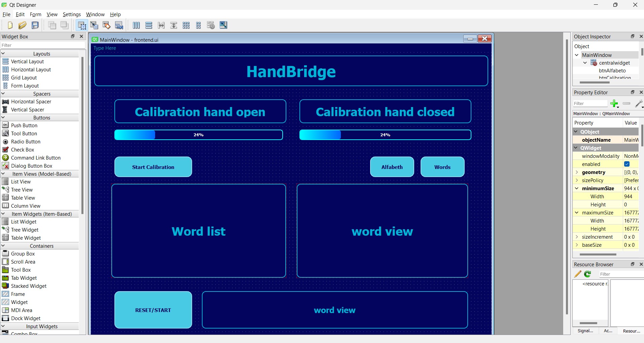644x343 pixels.
Task: Open the Window menu
Action: click(x=95, y=14)
